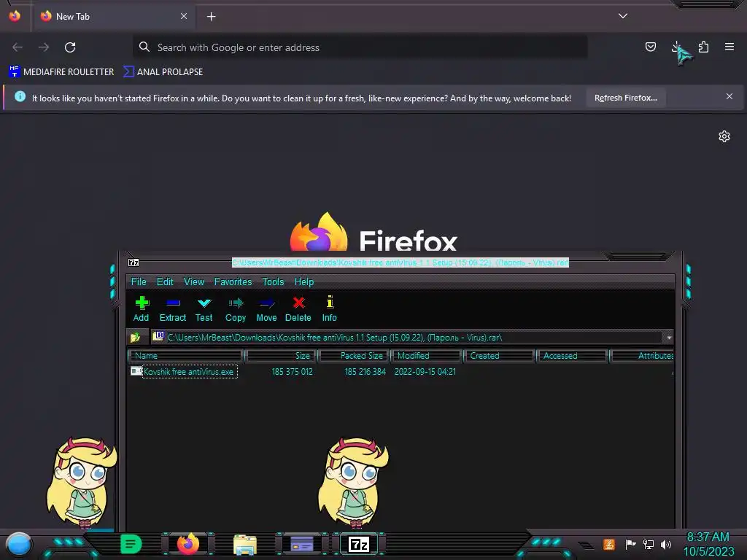Open the New Tab personalize gear

point(724,136)
